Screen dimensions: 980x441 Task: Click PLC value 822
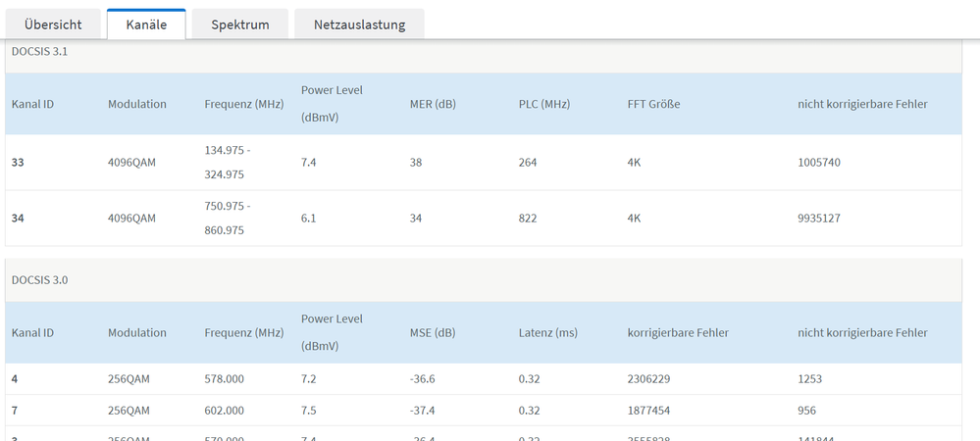tap(528, 219)
